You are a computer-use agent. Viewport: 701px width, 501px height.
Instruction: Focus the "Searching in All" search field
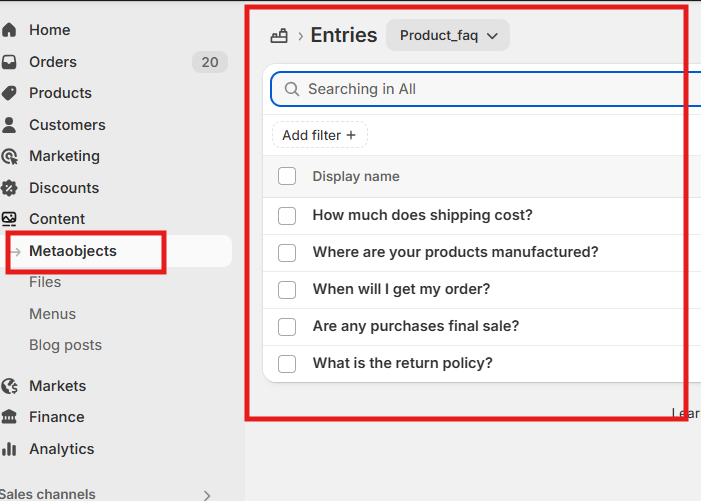(480, 89)
